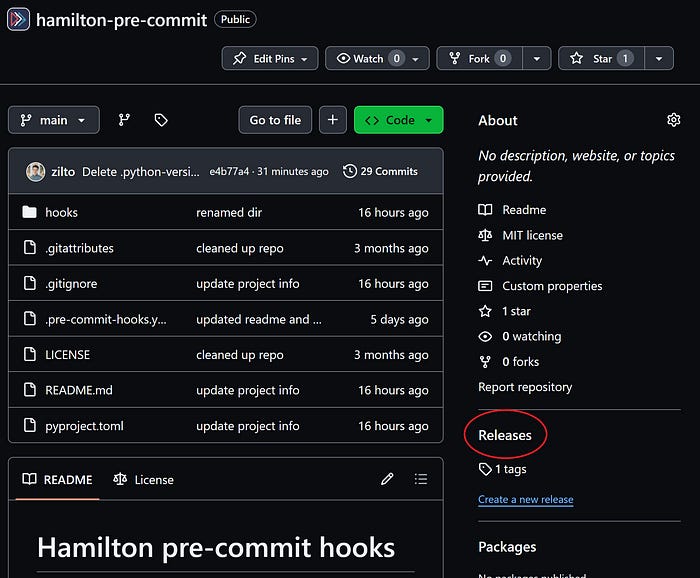Image resolution: width=700 pixels, height=578 pixels.
Task: Click the Hamilton repository logo icon
Action: tap(18, 19)
